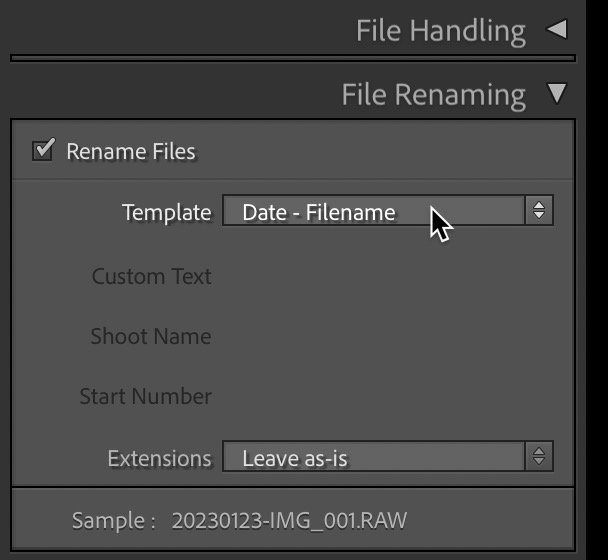Screen dimensions: 608x560
Task: Expand the File Handling panel triangle
Action: pyautogui.click(x=557, y=29)
